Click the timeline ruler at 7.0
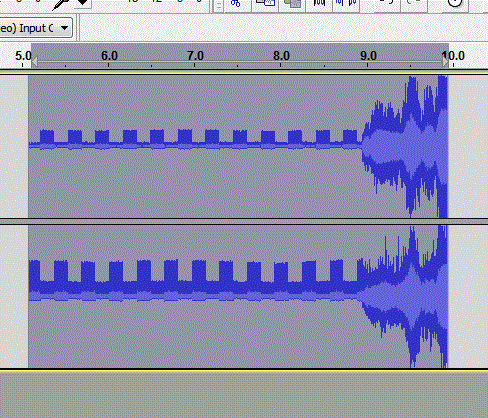The image size is (488, 418). coord(195,56)
